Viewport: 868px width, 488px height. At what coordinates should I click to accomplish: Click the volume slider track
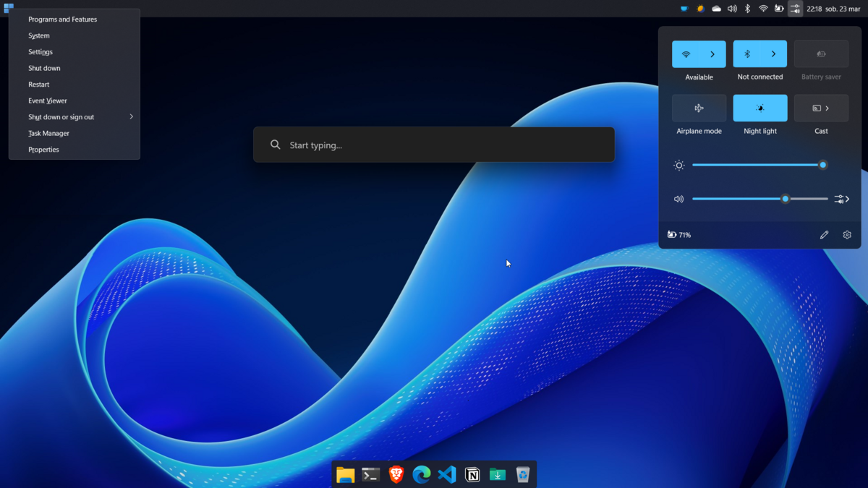pos(759,199)
